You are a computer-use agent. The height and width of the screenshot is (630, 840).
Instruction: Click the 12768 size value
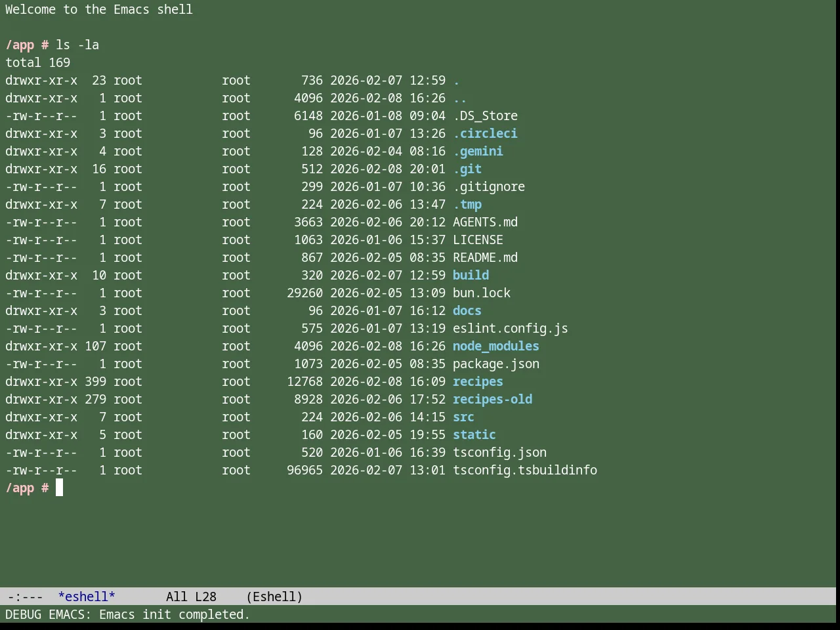pyautogui.click(x=304, y=381)
